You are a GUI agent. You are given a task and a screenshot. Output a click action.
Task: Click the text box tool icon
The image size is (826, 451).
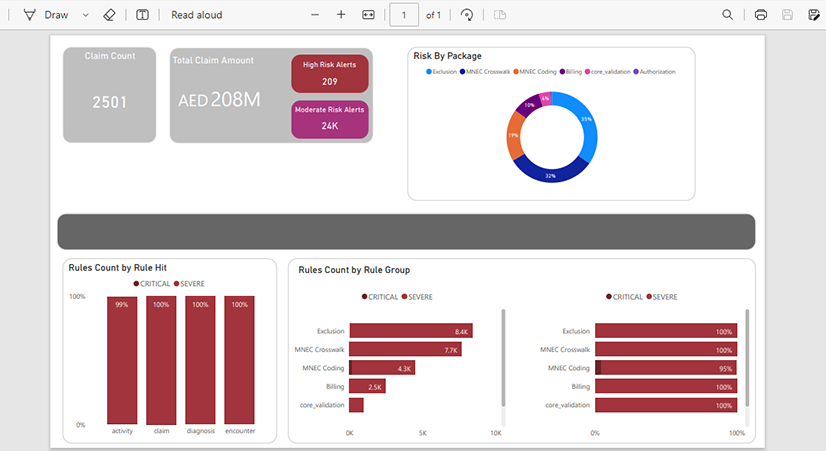pyautogui.click(x=143, y=15)
